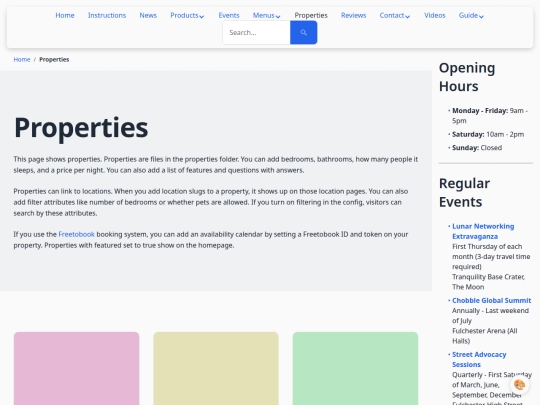Open the pink property card thumbnail
This screenshot has width=540, height=405.
point(76,368)
